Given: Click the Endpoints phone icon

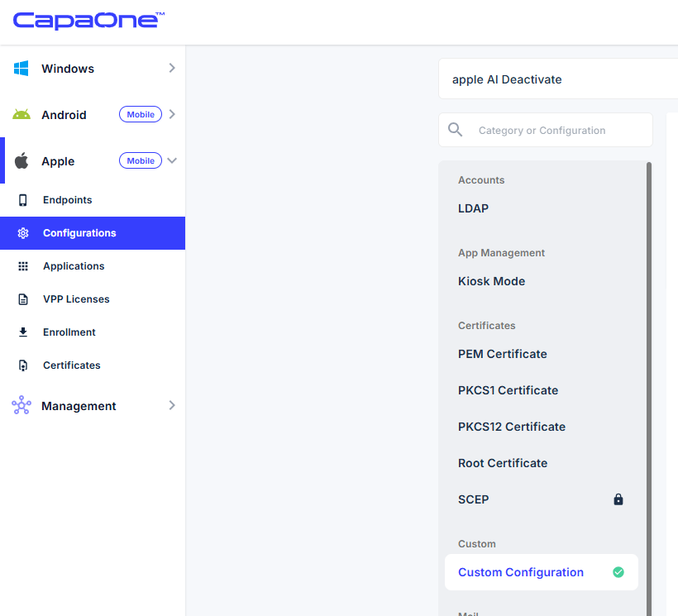Looking at the screenshot, I should tap(23, 200).
